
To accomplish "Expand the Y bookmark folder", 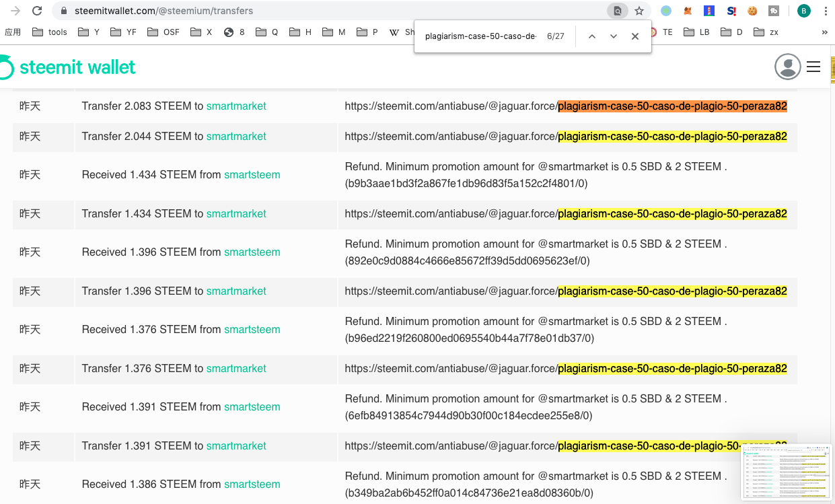I will pos(89,32).
